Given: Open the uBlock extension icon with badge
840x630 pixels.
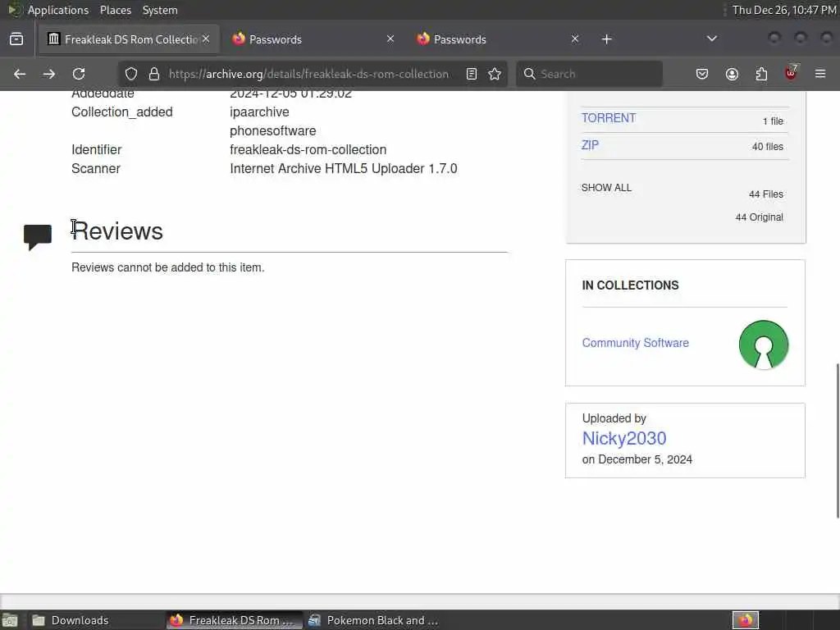Looking at the screenshot, I should click(791, 73).
